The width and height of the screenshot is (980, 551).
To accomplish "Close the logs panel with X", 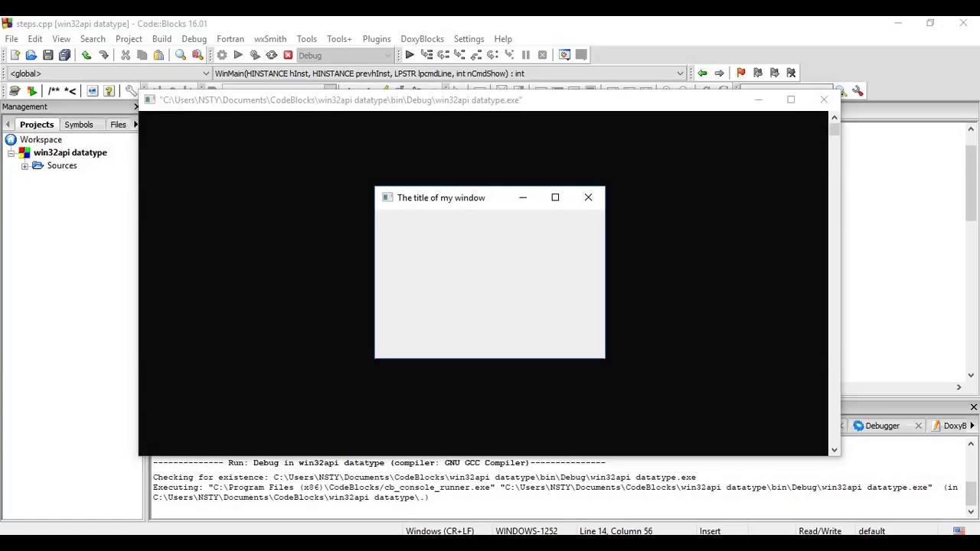I will [x=973, y=407].
